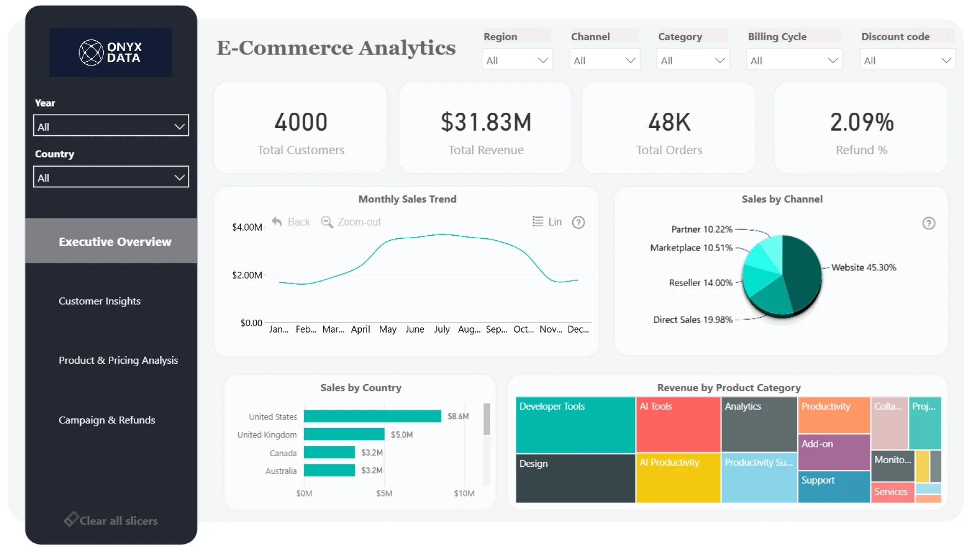Open Product & Pricing Analysis page
Viewport: 980px width, 551px height.
click(x=118, y=360)
